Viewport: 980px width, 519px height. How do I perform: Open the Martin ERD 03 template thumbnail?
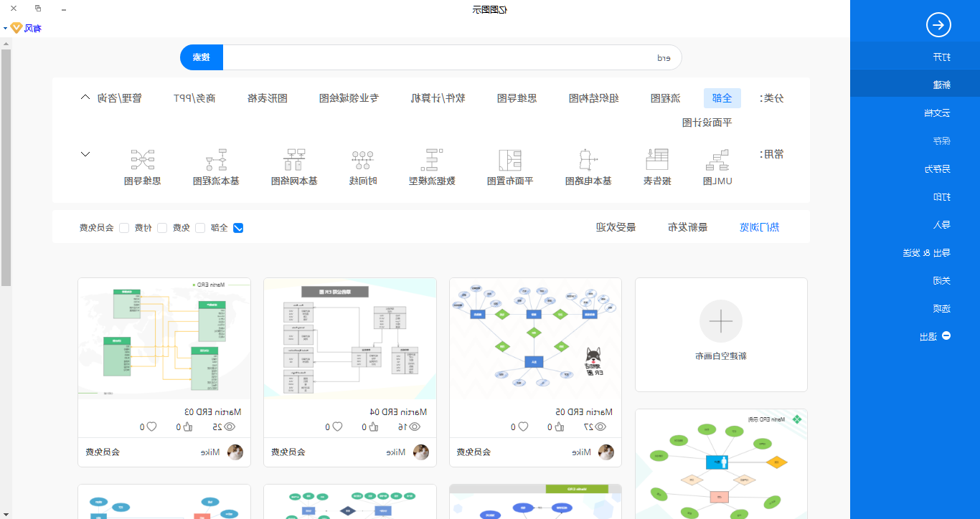point(164,338)
